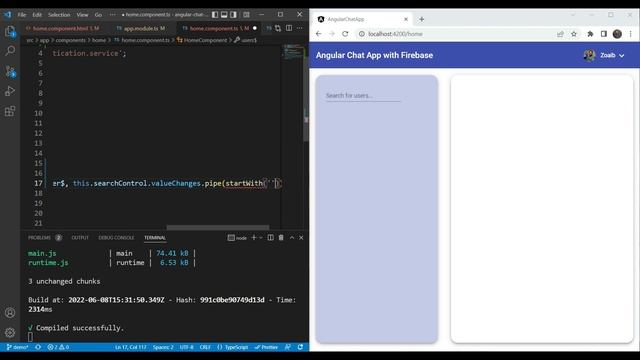Click the synchronize changes status icon
Viewport: 640px width, 360px height.
38,347
